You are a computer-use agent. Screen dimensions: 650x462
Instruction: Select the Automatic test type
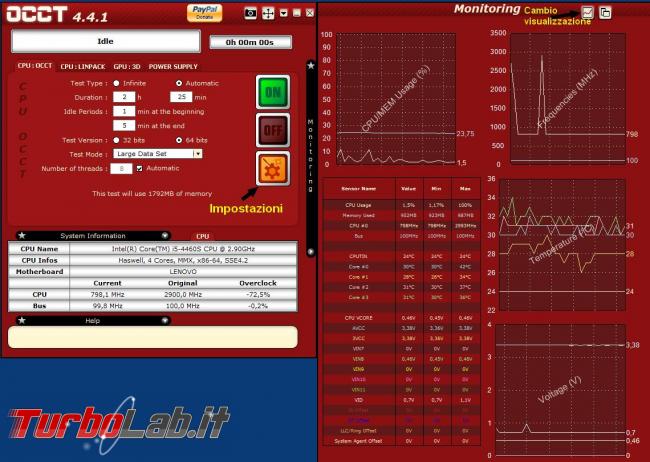[x=179, y=83]
